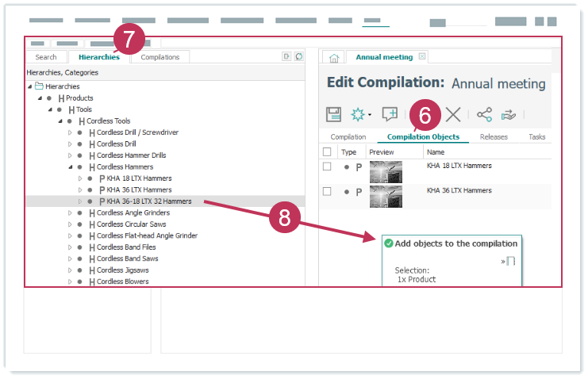The width and height of the screenshot is (588, 379).
Task: Click the panel icon left of refresh
Action: pos(286,57)
